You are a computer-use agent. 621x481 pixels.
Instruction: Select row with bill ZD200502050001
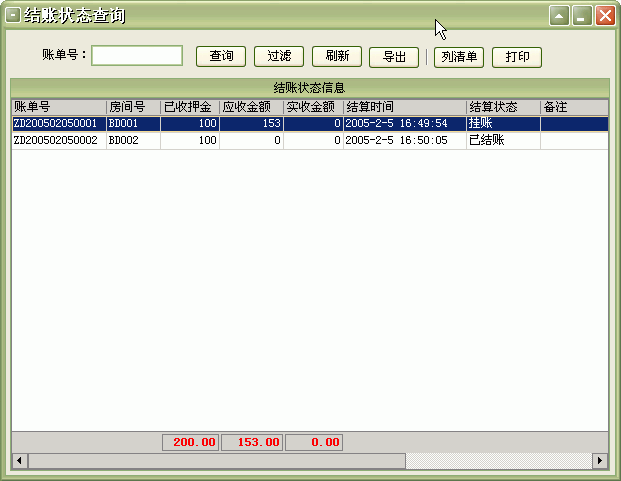pos(55,124)
